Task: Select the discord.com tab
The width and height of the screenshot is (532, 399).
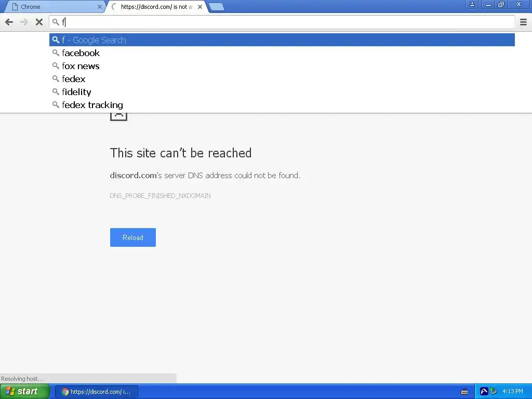Action: (x=156, y=7)
